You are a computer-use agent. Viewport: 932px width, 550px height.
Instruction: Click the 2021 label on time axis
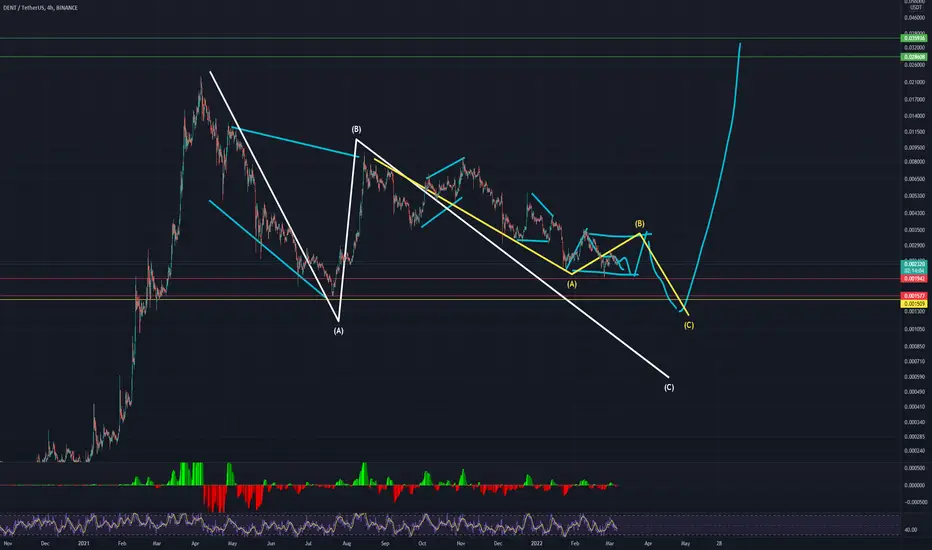(84, 543)
